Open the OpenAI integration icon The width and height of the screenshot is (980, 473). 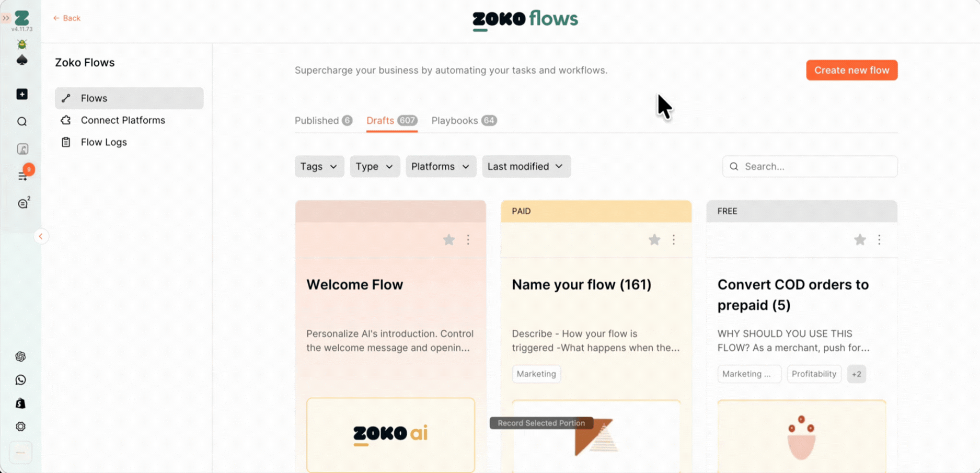[21, 356]
